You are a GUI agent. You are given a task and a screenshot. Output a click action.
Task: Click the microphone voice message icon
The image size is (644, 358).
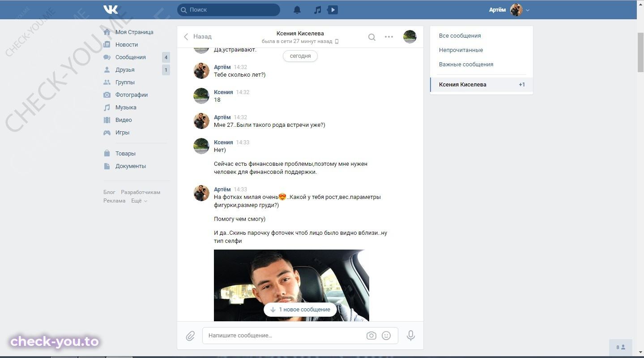(411, 336)
